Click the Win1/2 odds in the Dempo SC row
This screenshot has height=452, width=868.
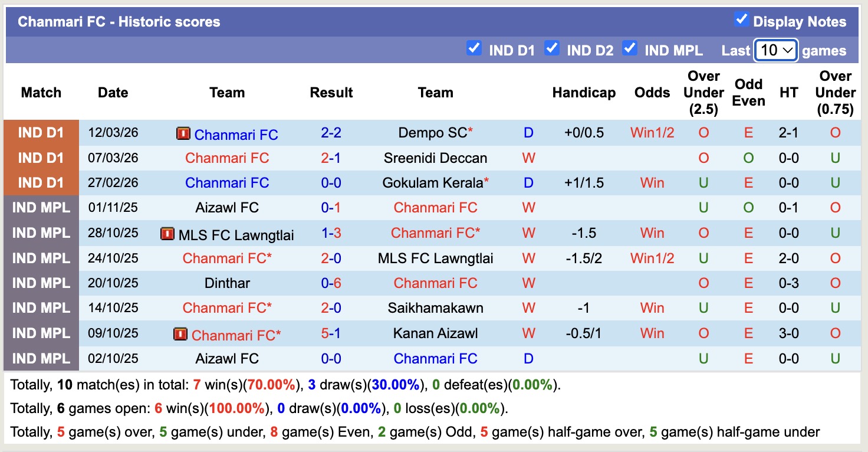tap(652, 133)
